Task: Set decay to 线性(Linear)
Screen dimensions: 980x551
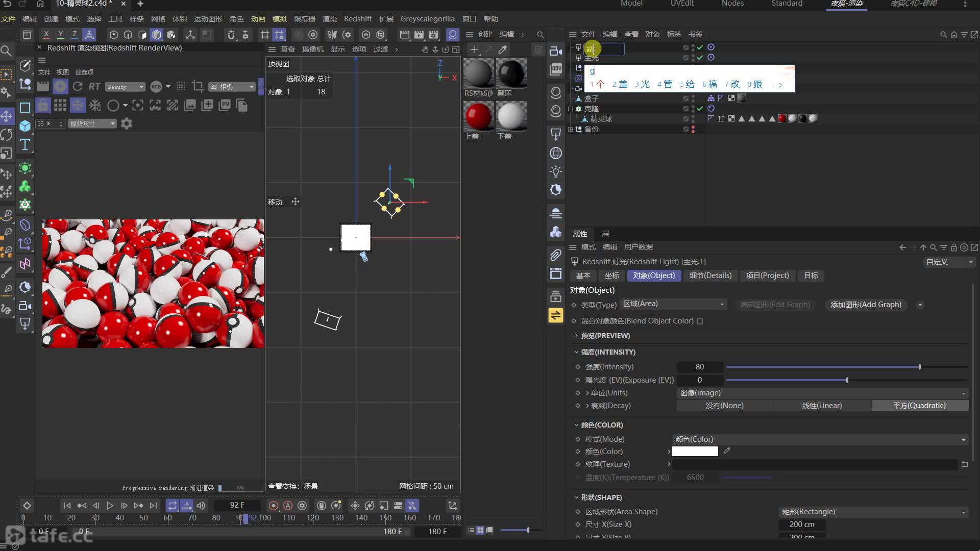Action: click(x=822, y=406)
